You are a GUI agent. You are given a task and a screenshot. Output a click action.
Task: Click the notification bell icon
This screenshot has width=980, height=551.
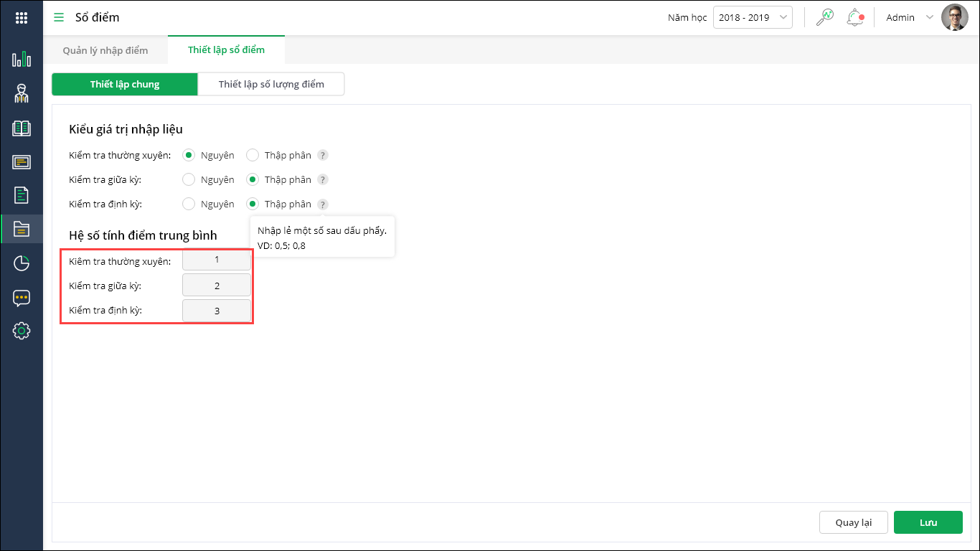coord(854,17)
